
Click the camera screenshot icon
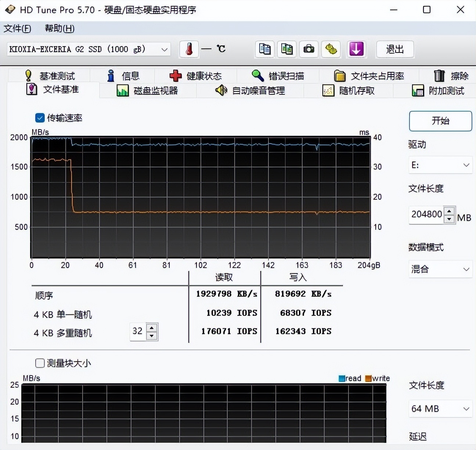(x=309, y=49)
